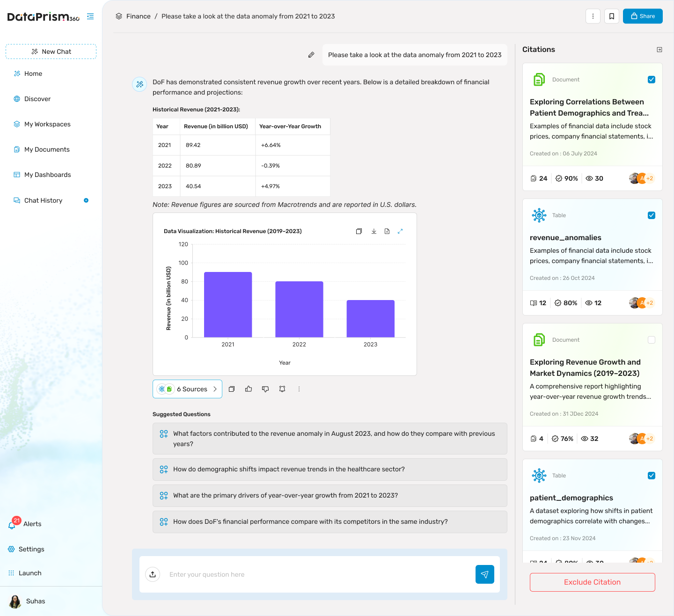Image resolution: width=674 pixels, height=616 pixels.
Task: Expand the 6 Sources list
Action: 187,389
